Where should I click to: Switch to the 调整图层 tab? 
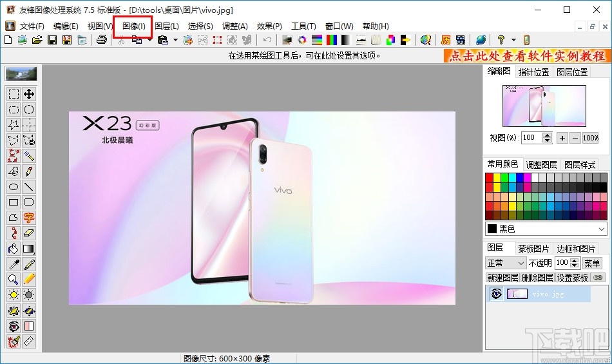click(x=541, y=165)
